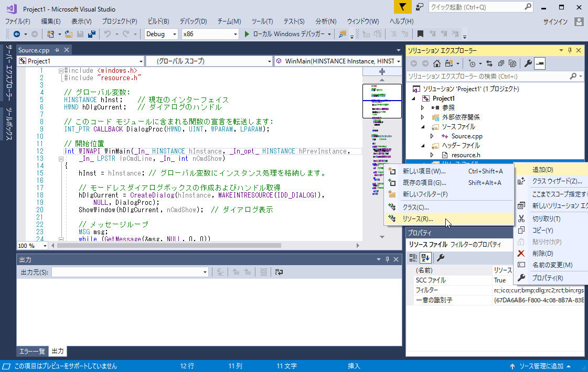Open the ビルド(B) menu
The width and height of the screenshot is (588, 372).
[x=158, y=21]
